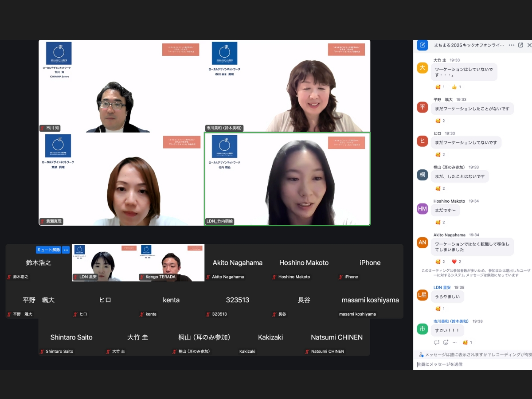Select LDN 星安 video thumbnail
Image resolution: width=532 pixels, height=399 pixels.
pos(105,262)
